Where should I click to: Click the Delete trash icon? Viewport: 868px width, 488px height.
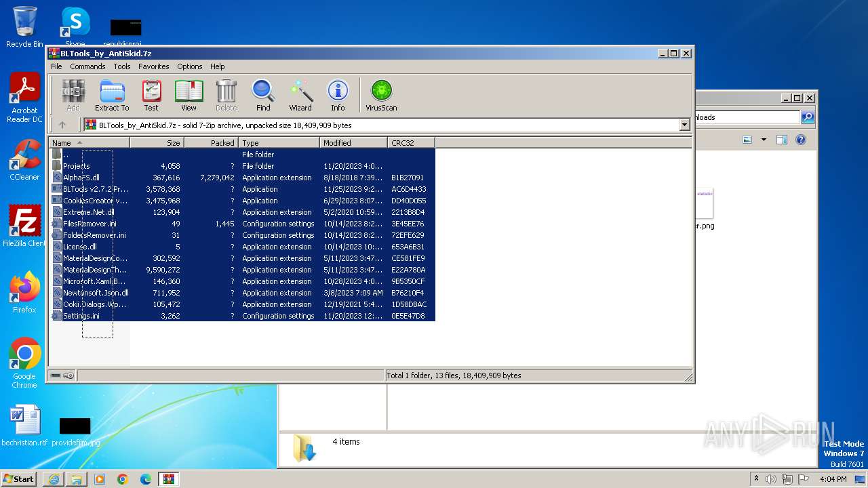click(x=226, y=95)
